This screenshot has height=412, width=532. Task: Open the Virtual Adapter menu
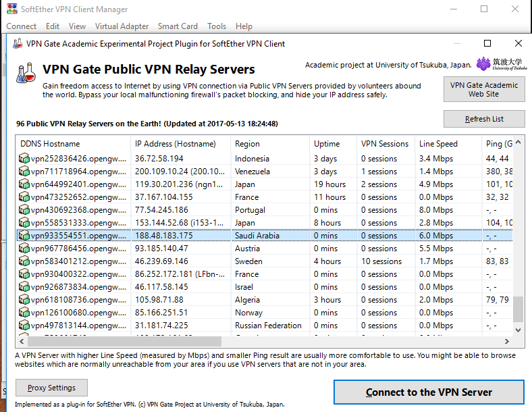[122, 26]
